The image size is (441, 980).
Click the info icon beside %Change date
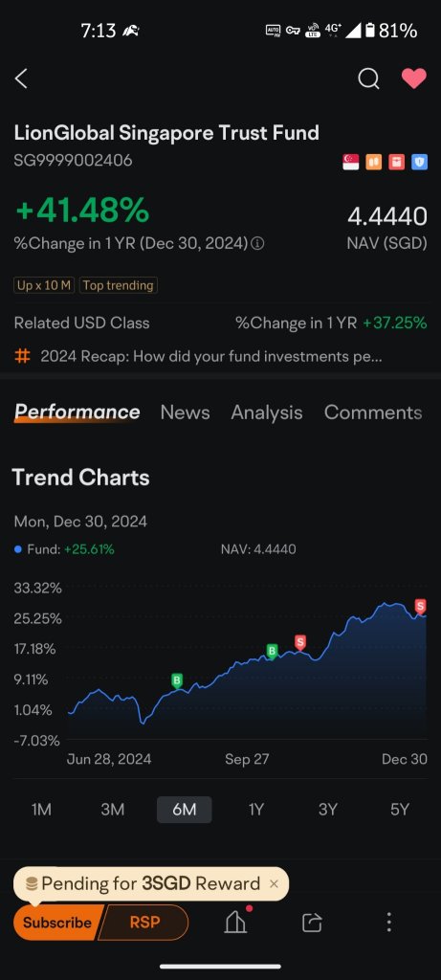coord(257,243)
